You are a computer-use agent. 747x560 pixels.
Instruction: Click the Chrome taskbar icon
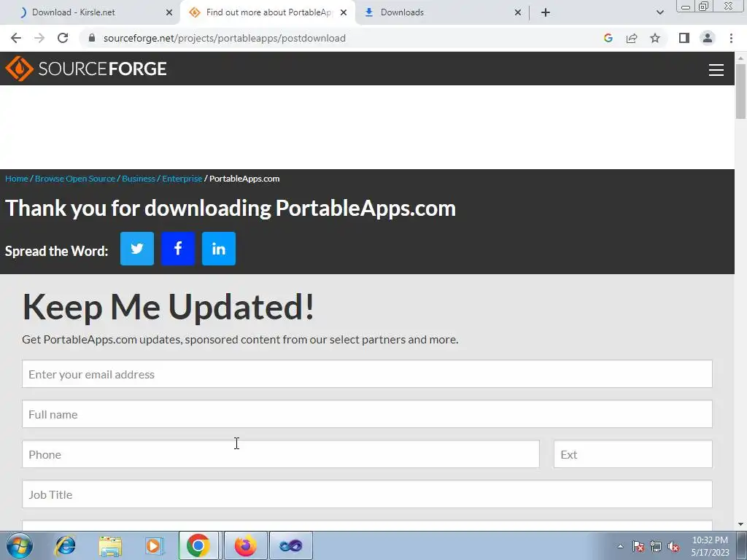[198, 545]
